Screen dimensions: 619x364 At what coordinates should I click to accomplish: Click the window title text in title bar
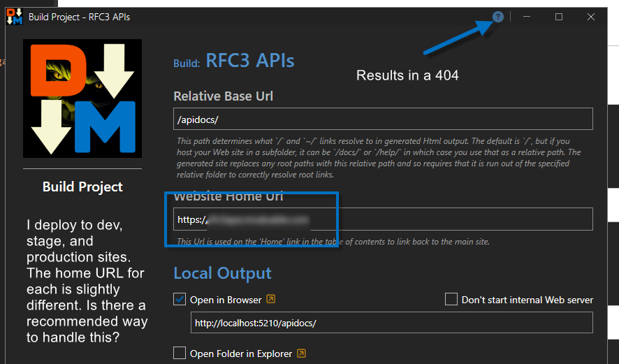pyautogui.click(x=79, y=17)
